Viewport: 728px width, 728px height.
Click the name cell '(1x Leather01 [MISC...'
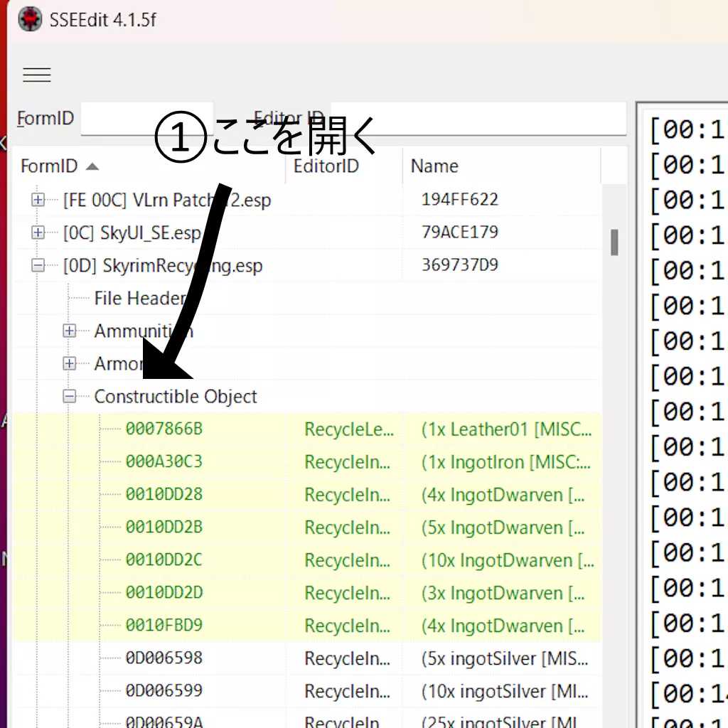click(506, 429)
